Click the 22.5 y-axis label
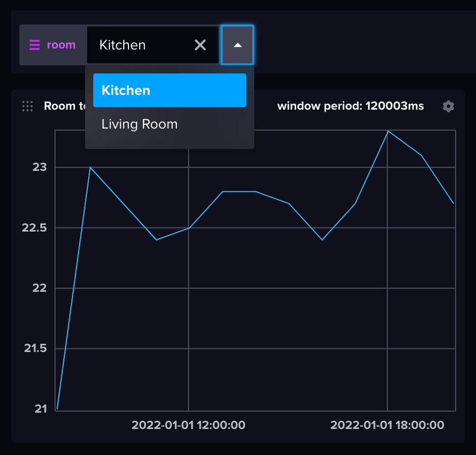476x455 pixels. click(34, 227)
